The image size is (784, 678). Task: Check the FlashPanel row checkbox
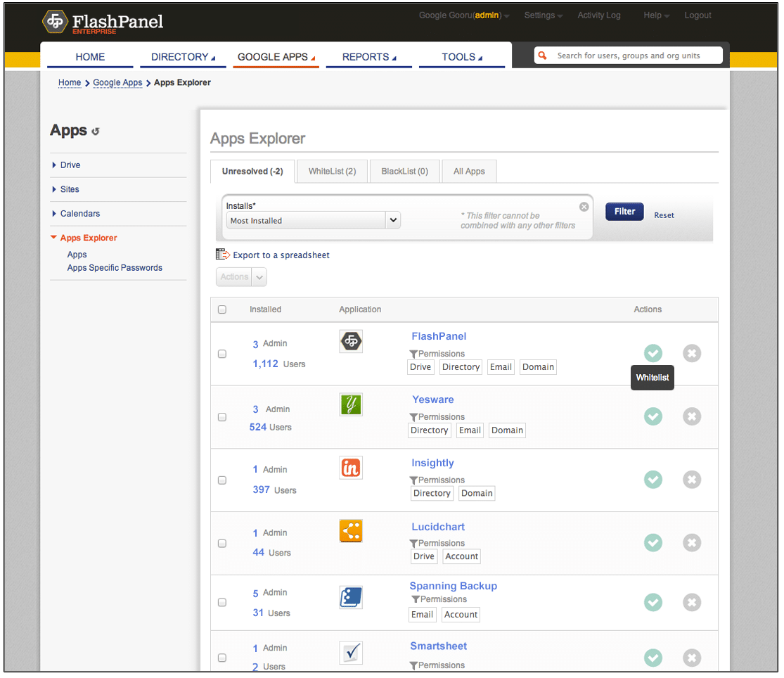[222, 354]
